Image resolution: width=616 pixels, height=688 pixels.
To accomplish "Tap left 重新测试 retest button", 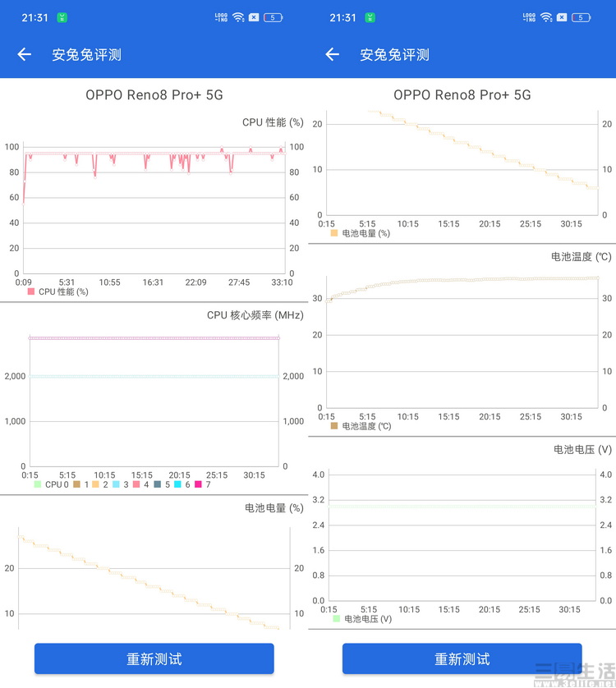I will click(x=154, y=658).
